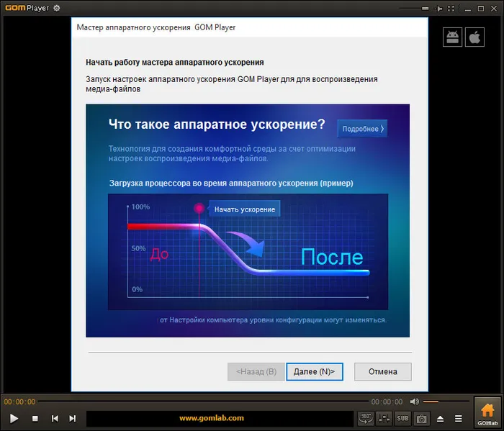The image size is (504, 431).
Task: Maximize the GOM Player window
Action: point(481,9)
